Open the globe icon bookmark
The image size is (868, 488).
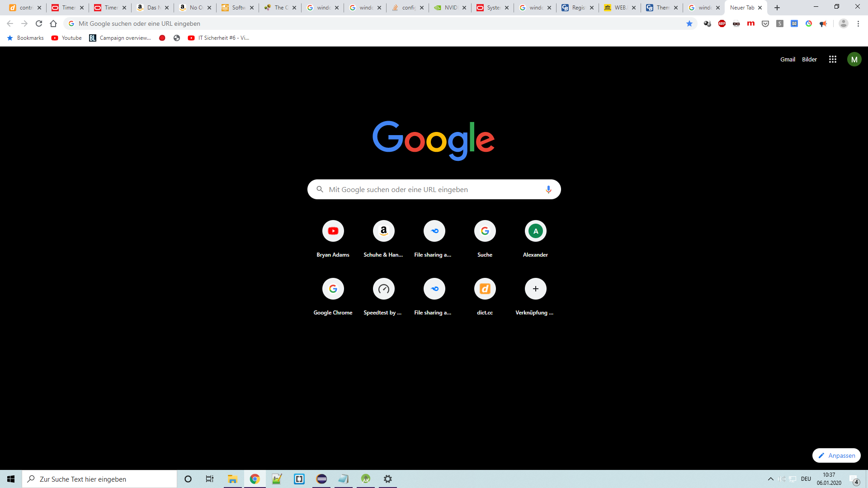click(x=177, y=38)
